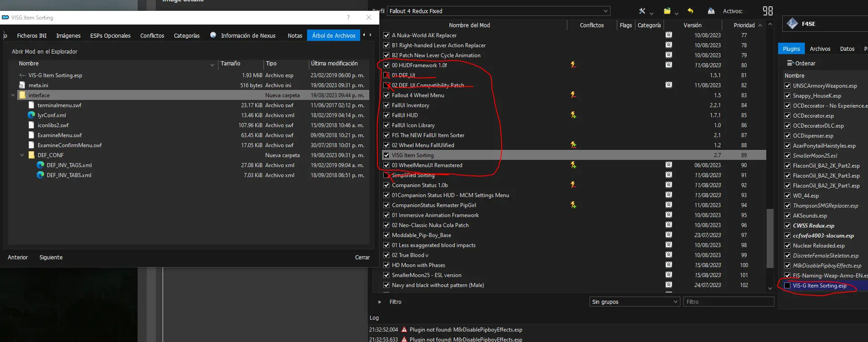Go to the ESPs Opcionales tab

[x=110, y=35]
